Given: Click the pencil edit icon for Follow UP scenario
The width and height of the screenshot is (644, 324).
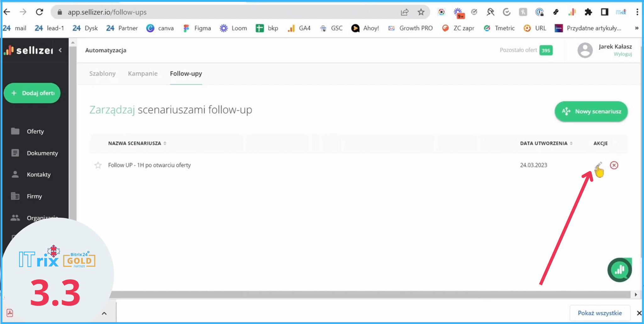Looking at the screenshot, I should (598, 165).
